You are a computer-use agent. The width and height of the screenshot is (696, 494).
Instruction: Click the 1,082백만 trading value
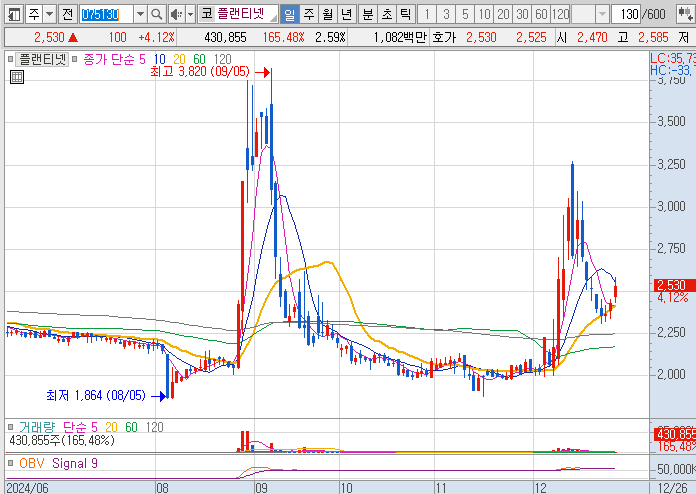399,37
